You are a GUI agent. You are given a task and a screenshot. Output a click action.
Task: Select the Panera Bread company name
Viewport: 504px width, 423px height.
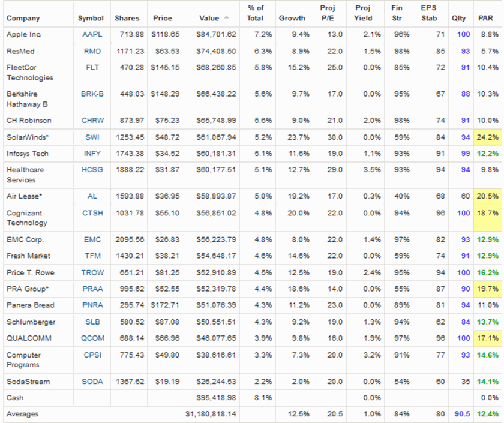[31, 305]
